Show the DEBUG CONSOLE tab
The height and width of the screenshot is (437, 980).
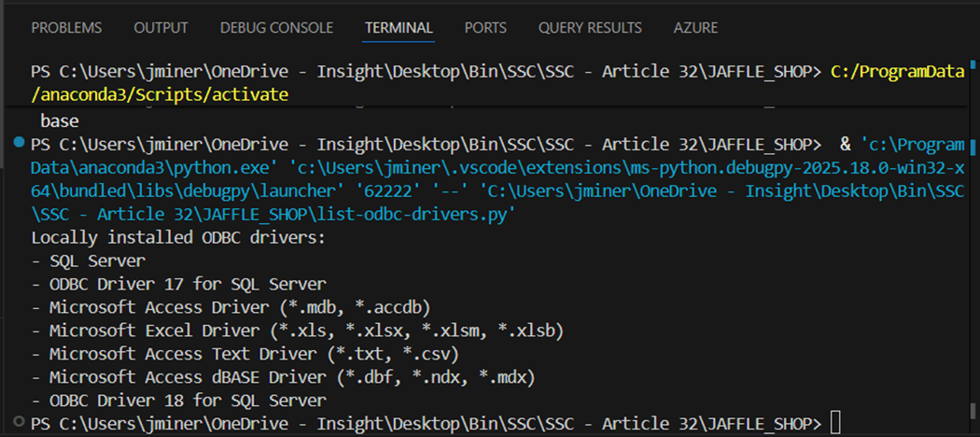(x=276, y=28)
